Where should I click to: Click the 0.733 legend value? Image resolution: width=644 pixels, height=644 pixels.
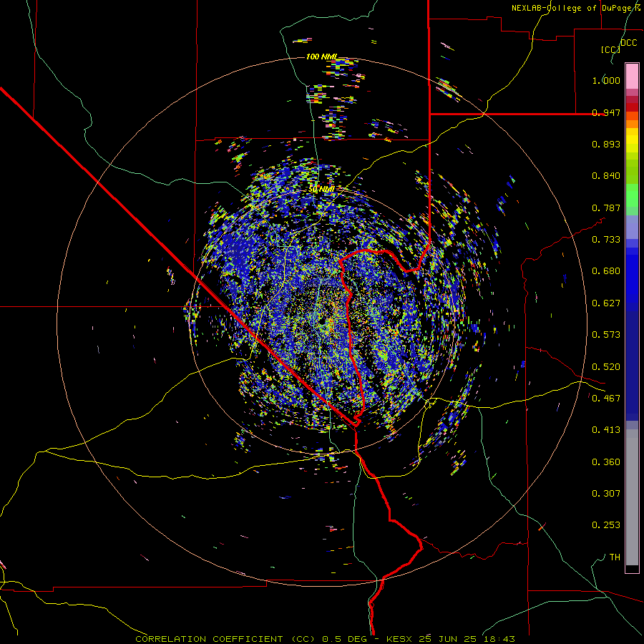coord(606,240)
